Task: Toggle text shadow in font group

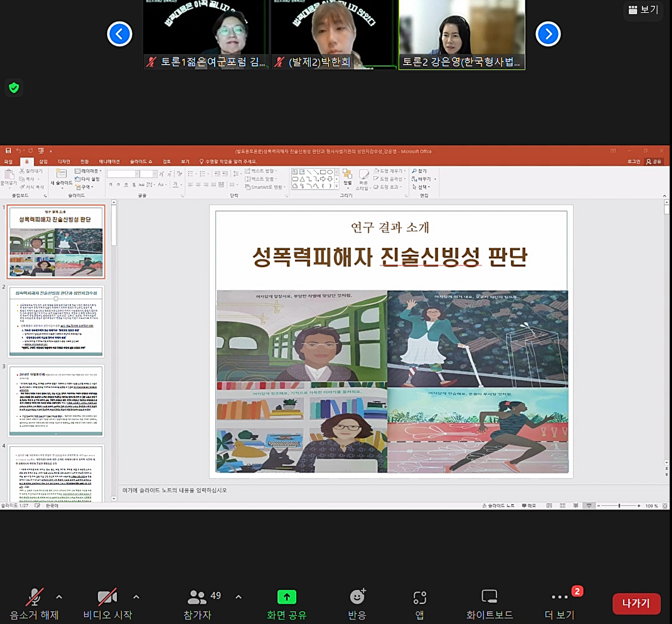Action: pyautogui.click(x=134, y=184)
